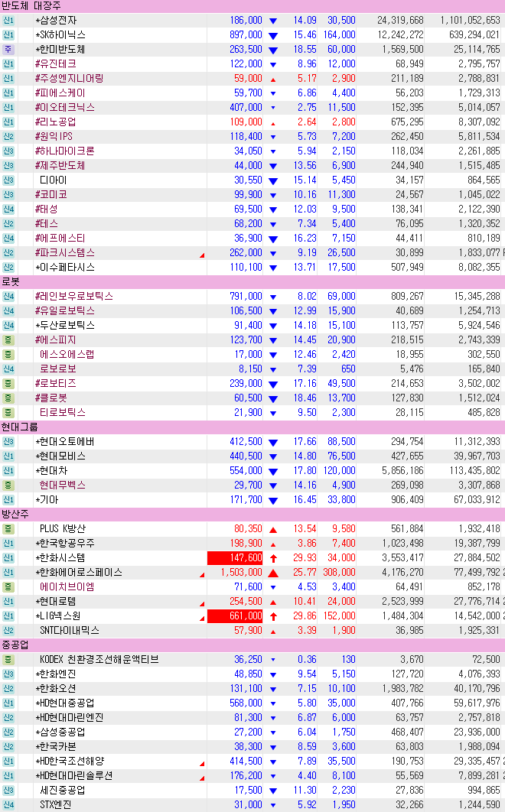This screenshot has width=505, height=812.
Task: Open the *SK하이닉스 stock name
Action: pos(60,34)
